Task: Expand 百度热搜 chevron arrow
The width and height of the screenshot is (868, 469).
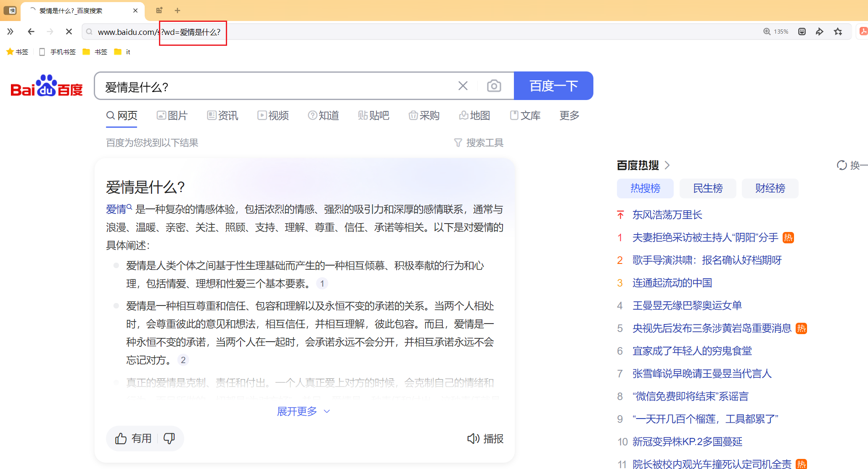Action: pos(667,165)
